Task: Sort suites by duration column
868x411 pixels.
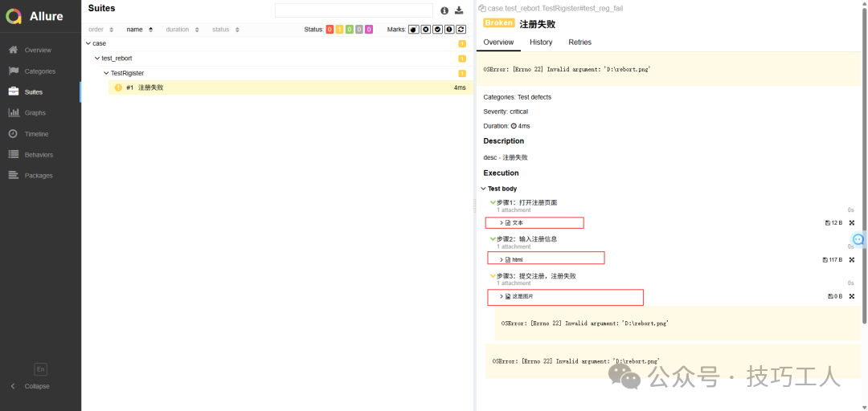Action: coord(182,30)
